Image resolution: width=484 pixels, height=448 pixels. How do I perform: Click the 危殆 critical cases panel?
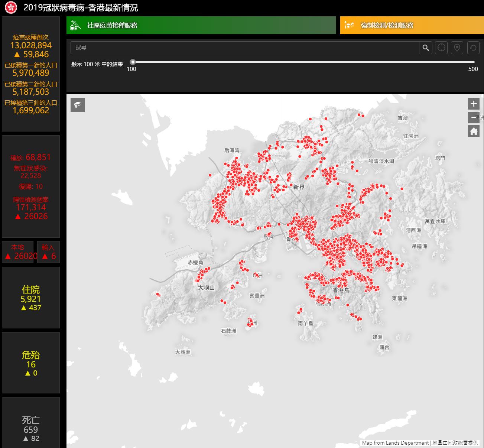[x=31, y=363]
